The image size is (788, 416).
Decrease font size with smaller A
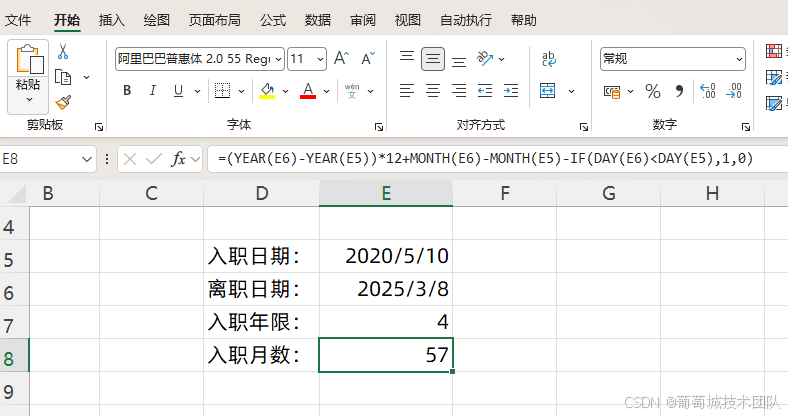(368, 58)
